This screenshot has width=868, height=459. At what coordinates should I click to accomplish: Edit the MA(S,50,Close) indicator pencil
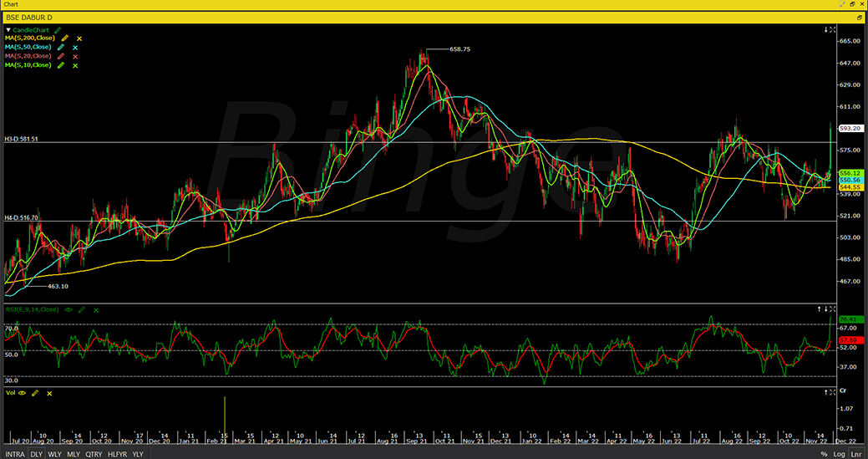pyautogui.click(x=62, y=48)
